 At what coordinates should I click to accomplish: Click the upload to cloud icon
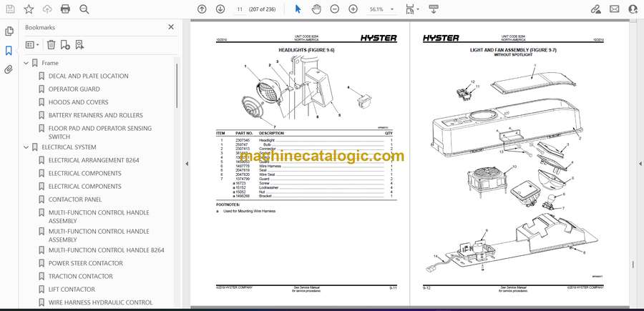coord(47,9)
